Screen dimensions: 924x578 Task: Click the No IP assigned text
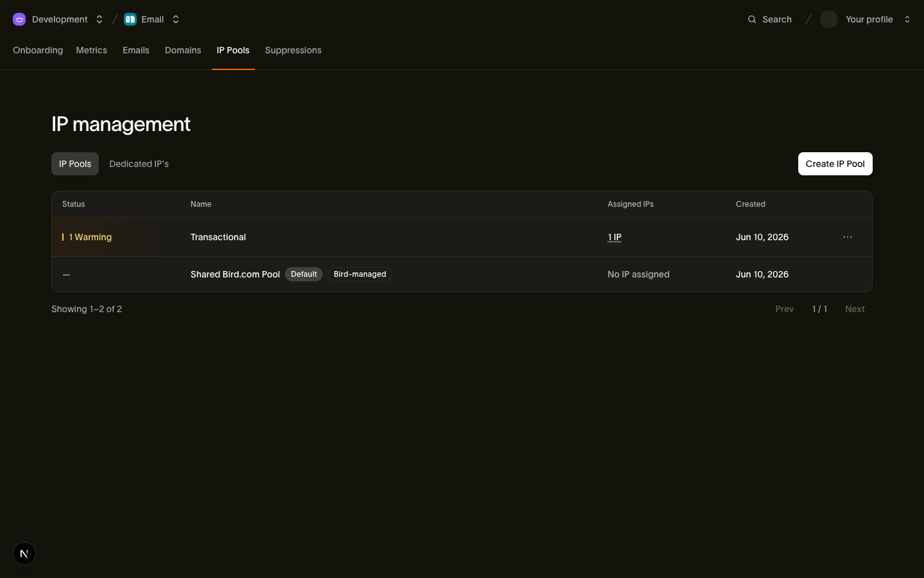[638, 274]
